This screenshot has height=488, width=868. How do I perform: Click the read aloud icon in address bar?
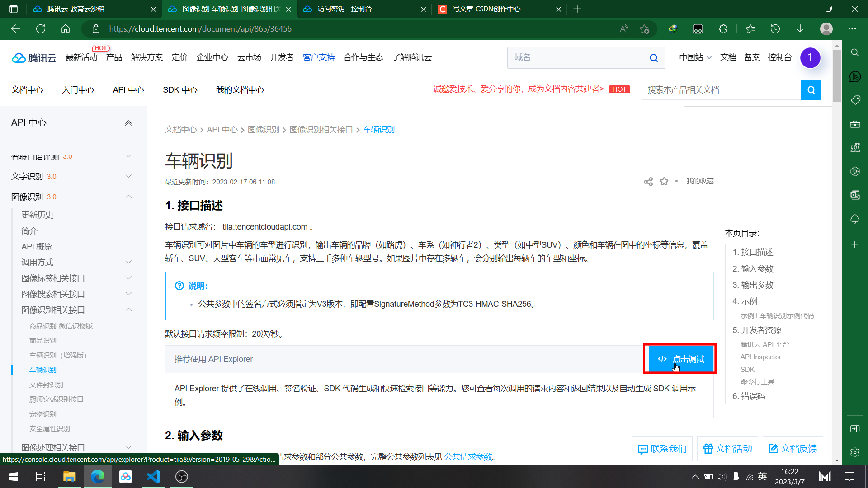tap(624, 29)
